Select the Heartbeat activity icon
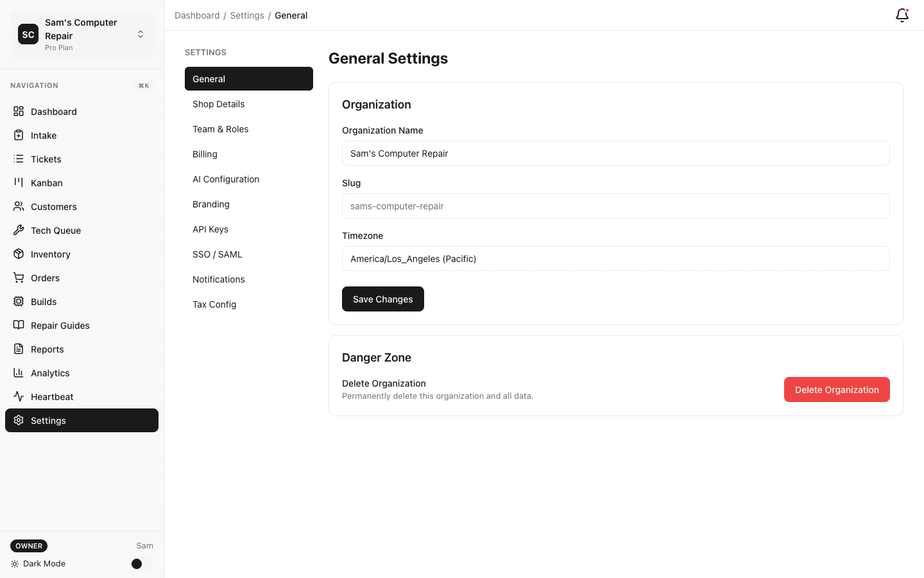Image resolution: width=924 pixels, height=578 pixels. (19, 396)
